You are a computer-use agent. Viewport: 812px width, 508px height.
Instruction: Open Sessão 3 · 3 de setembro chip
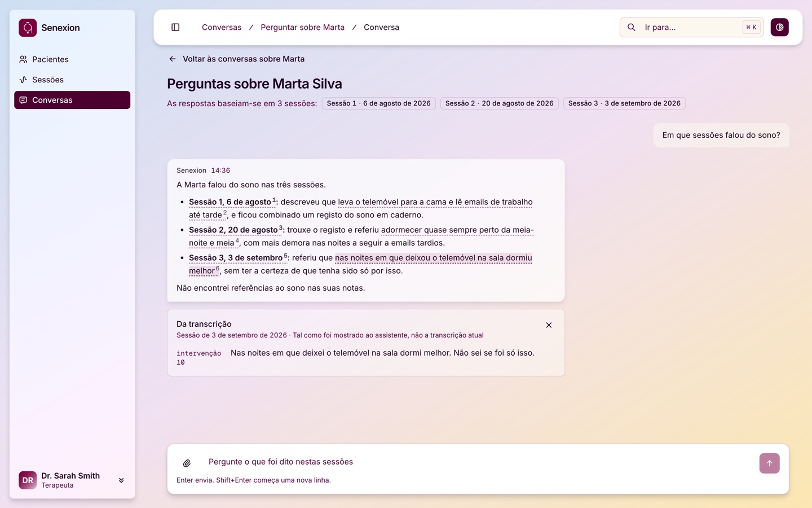tap(624, 103)
